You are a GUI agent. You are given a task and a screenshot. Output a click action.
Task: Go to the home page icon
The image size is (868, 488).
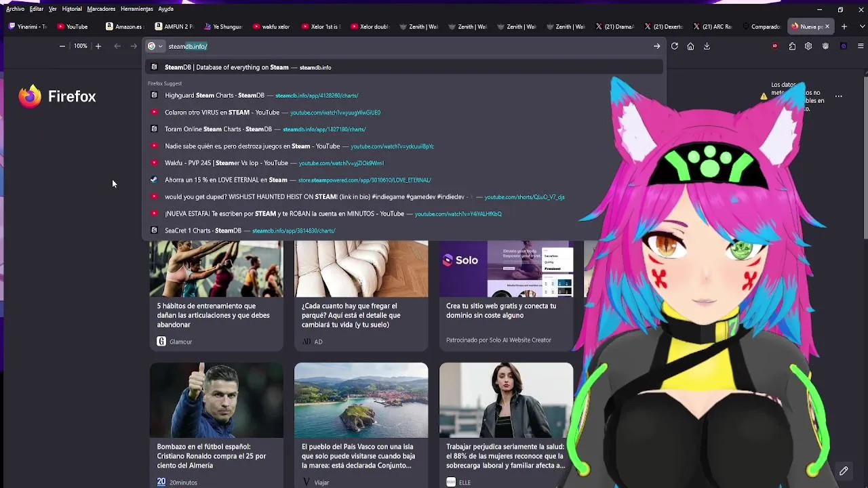(690, 46)
